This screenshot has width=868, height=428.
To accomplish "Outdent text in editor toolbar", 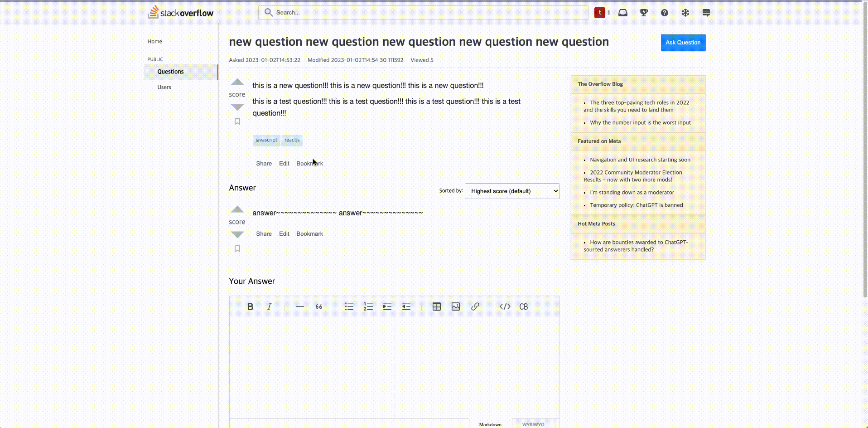I will coord(406,306).
